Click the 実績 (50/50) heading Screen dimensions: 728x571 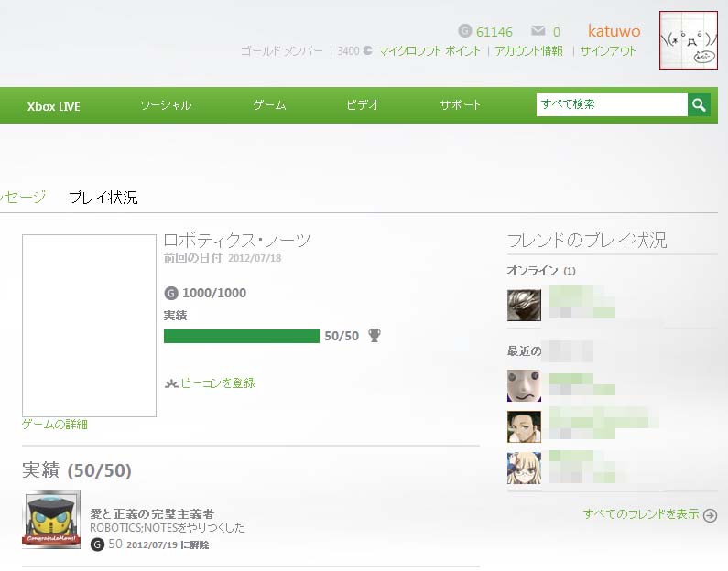click(77, 470)
